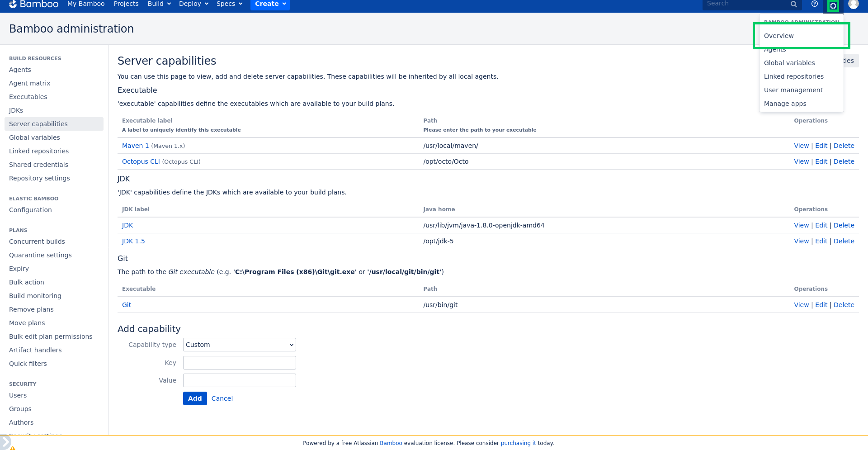Follow the purchasing it link in footer
868x450 pixels.
(518, 443)
